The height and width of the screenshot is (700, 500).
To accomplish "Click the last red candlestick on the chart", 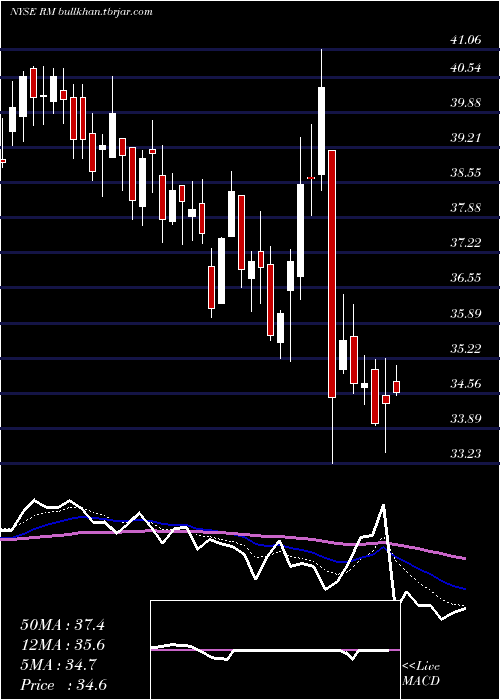I will (x=396, y=387).
